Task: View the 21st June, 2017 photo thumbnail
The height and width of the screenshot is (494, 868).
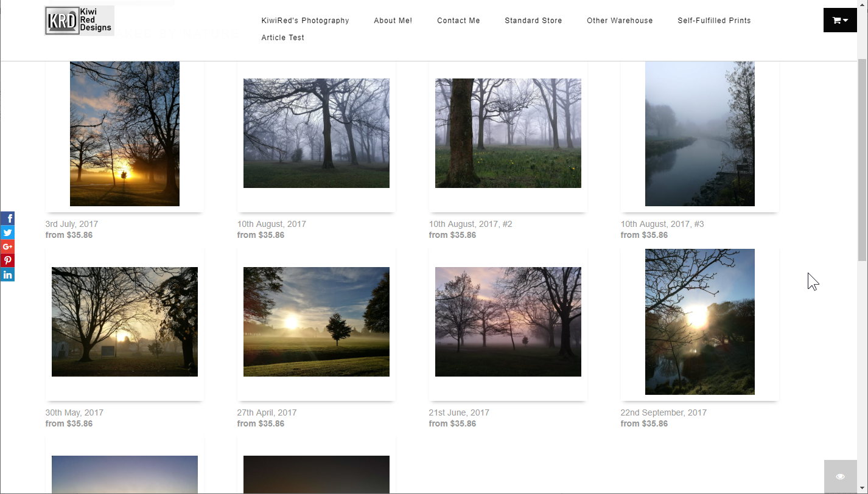Action: coord(508,322)
